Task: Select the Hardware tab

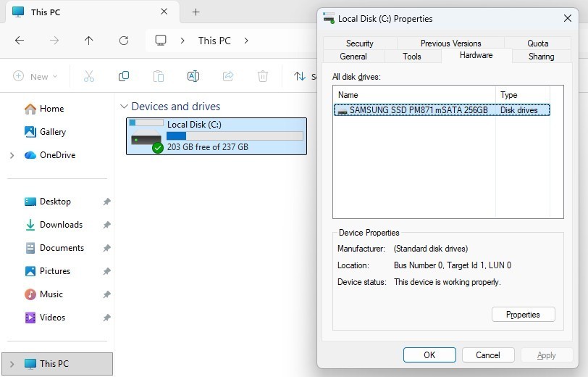Action: [476, 55]
